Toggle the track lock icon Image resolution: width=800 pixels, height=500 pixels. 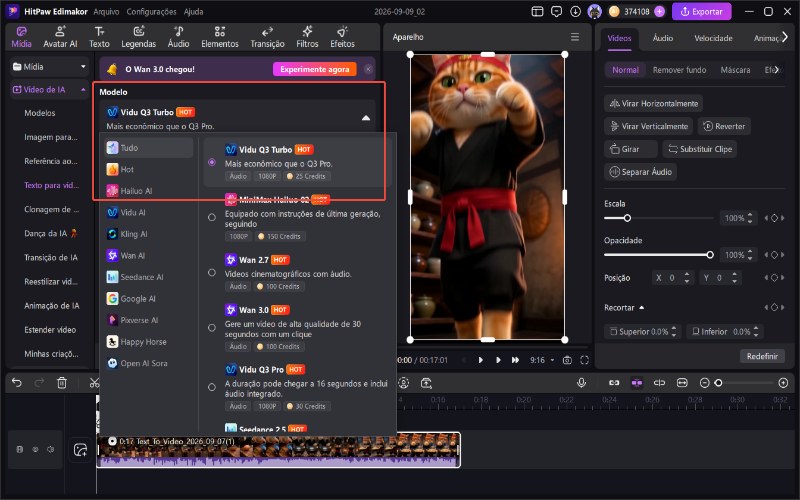(19, 449)
